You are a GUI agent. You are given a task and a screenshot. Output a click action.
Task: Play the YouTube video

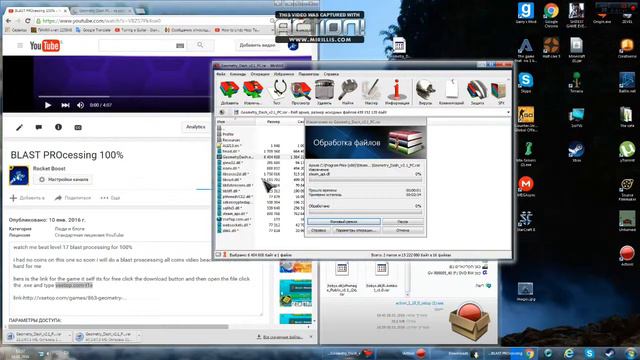tap(48, 105)
